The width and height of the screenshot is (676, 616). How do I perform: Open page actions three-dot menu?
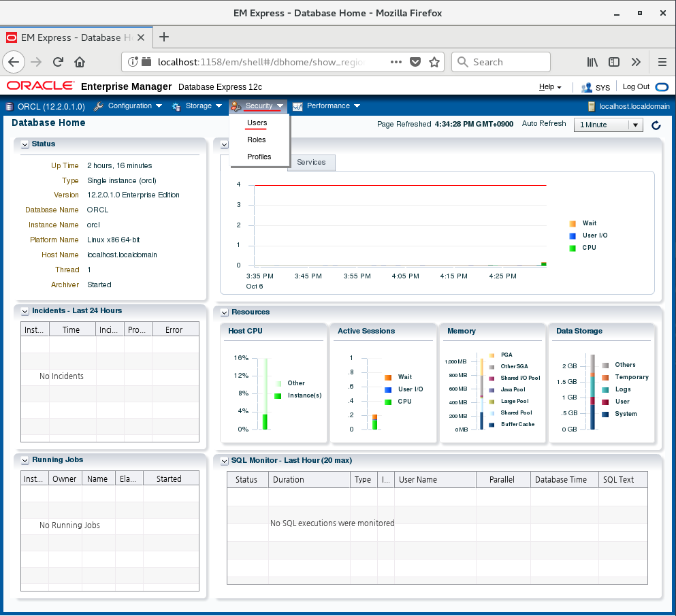(396, 62)
